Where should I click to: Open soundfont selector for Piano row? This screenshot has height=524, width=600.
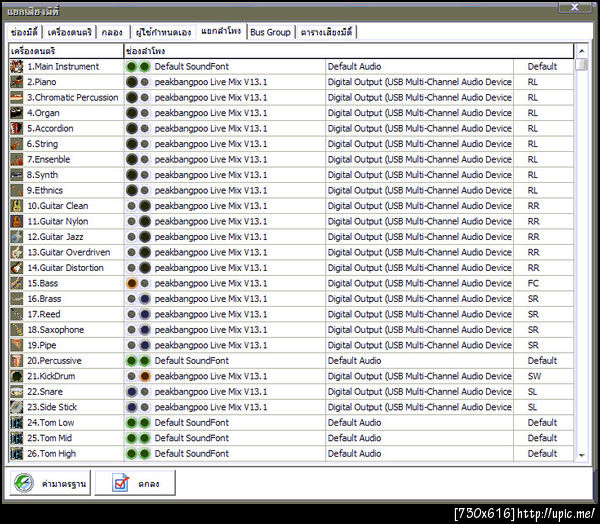click(211, 82)
